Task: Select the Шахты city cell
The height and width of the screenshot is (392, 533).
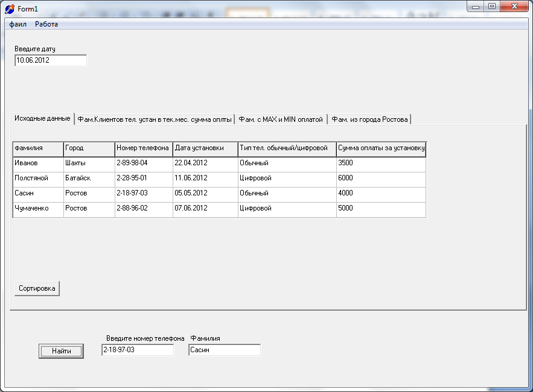Action: (x=89, y=165)
